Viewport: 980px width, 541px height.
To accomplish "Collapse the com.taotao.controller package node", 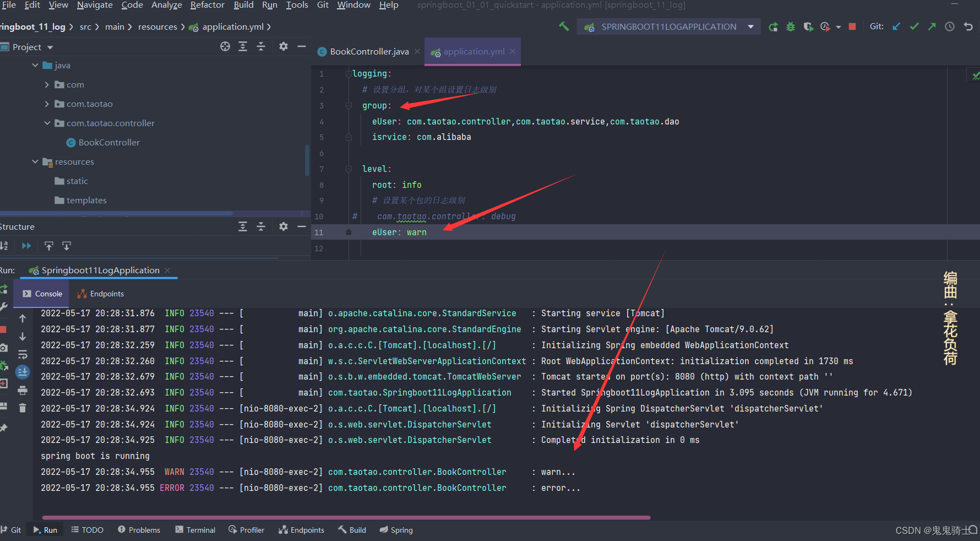I will tap(47, 123).
